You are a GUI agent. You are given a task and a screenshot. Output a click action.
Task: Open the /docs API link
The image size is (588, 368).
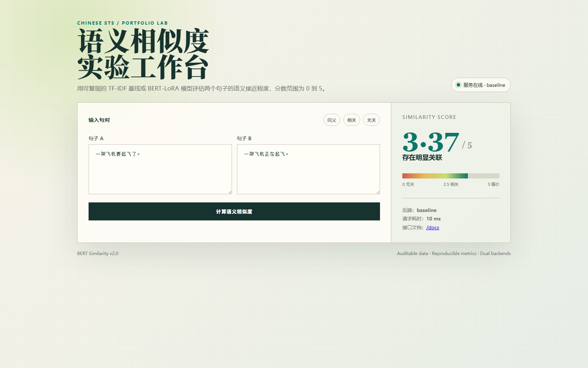coord(433,227)
